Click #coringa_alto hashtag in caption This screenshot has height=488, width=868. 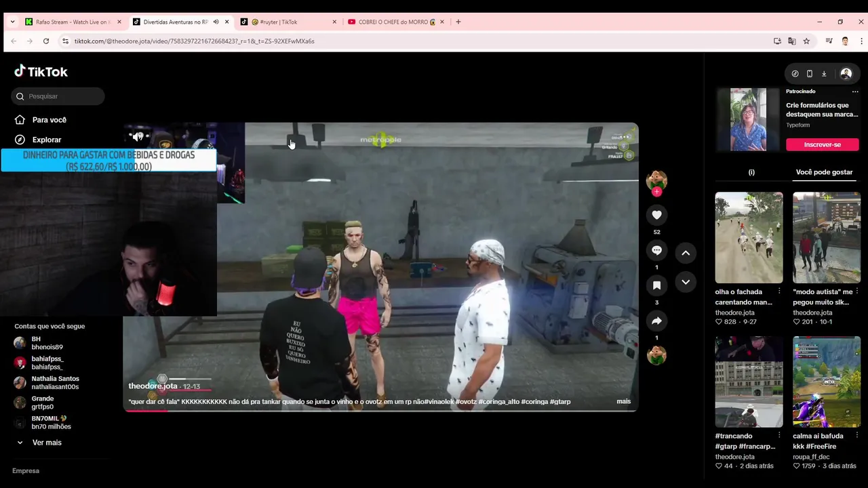[498, 401]
